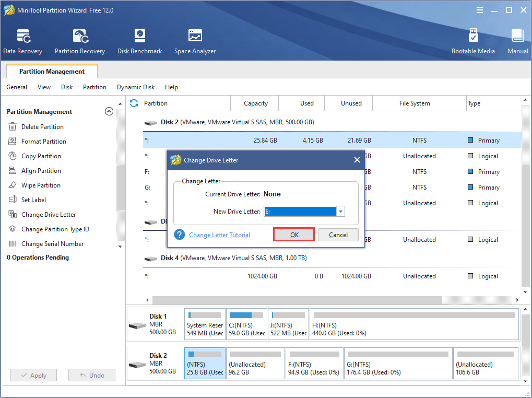
Task: Launch Partition Recovery from the toolbar
Action: tap(80, 41)
